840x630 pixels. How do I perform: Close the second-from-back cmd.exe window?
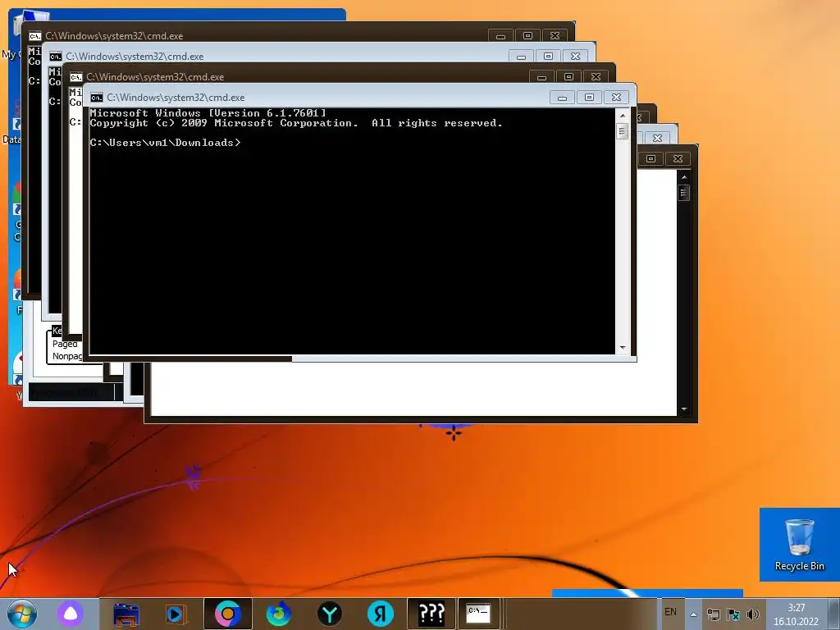(575, 57)
